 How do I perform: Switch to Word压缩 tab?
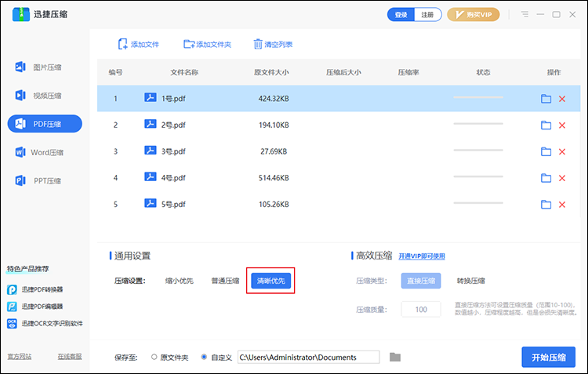[x=45, y=152]
